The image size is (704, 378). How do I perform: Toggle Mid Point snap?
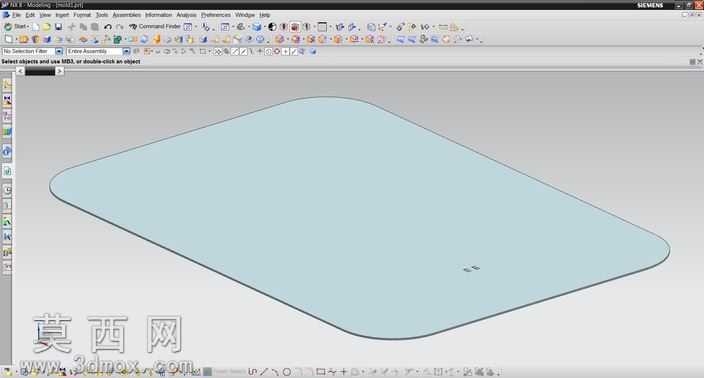click(x=243, y=52)
